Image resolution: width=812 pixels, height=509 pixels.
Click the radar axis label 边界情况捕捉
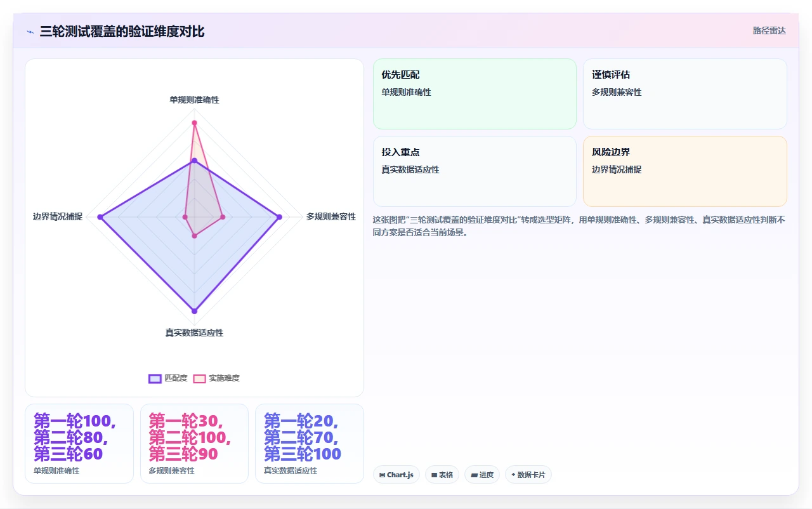[58, 216]
